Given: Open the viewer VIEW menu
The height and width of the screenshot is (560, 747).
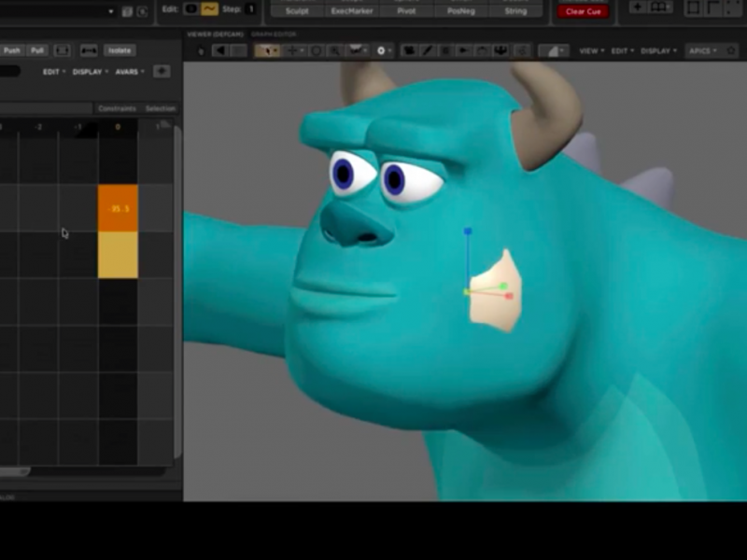Looking at the screenshot, I should [x=591, y=51].
